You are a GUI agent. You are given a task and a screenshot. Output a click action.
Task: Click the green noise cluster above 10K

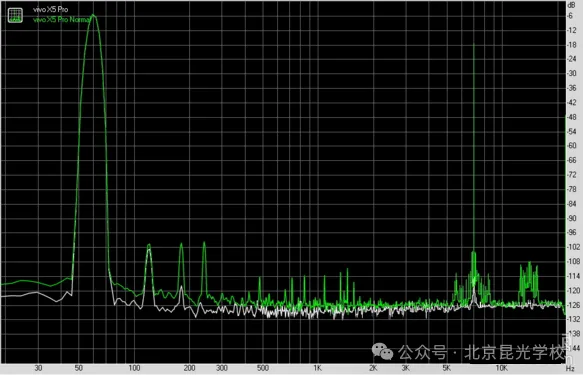(529, 282)
